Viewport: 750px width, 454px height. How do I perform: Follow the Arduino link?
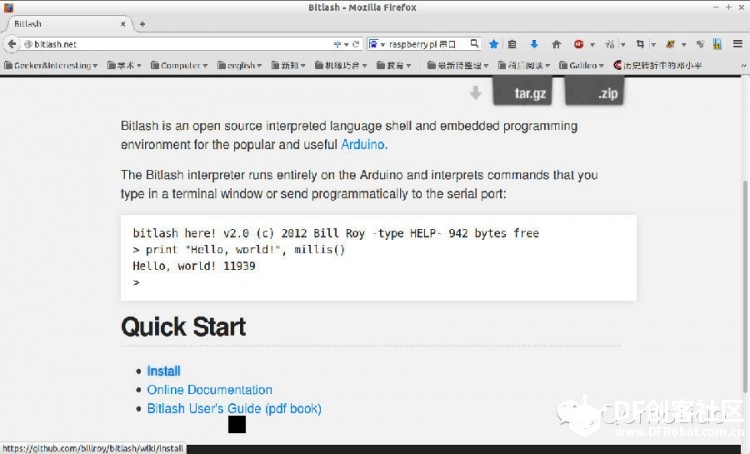[363, 144]
